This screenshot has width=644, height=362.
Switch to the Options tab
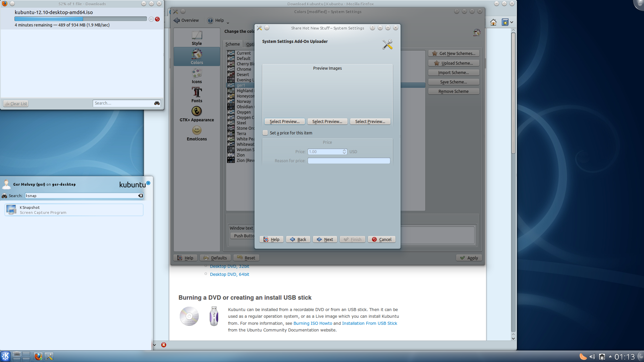[250, 44]
